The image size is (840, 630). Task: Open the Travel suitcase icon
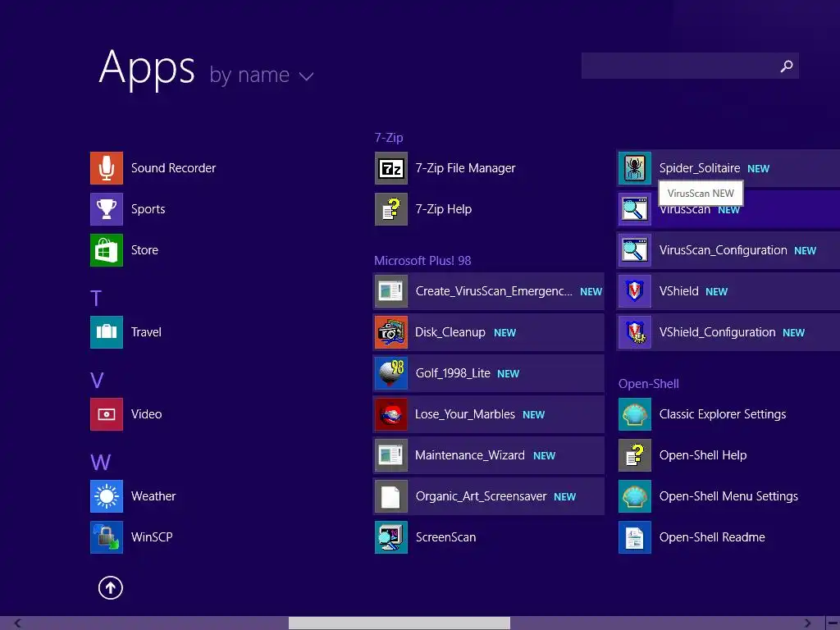point(106,332)
